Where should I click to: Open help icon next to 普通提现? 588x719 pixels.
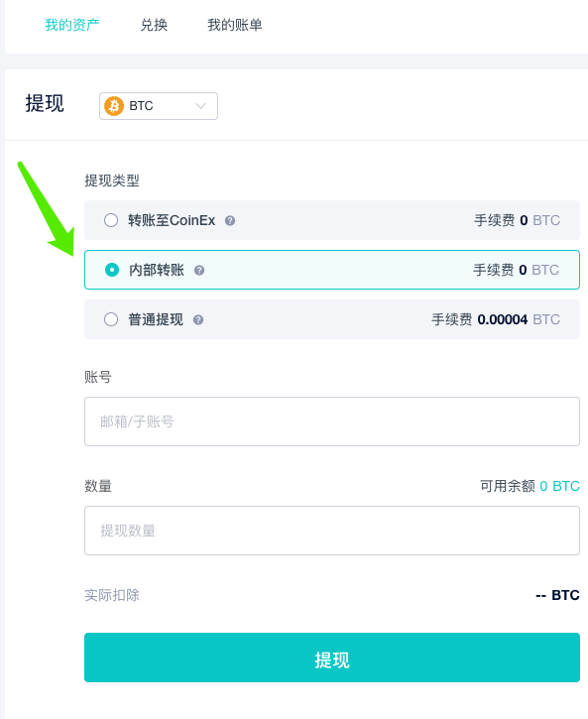click(x=198, y=319)
